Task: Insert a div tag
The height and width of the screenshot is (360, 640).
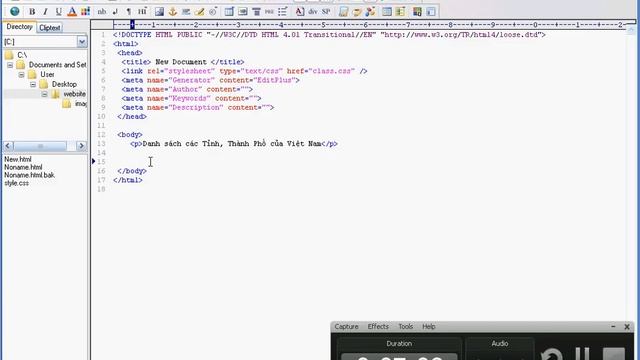Action: tap(313, 12)
